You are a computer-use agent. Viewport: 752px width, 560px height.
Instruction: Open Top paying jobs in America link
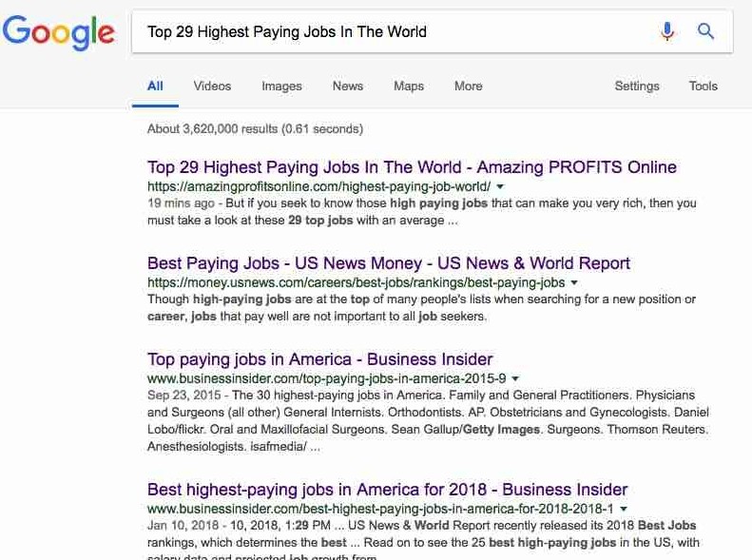tap(319, 359)
